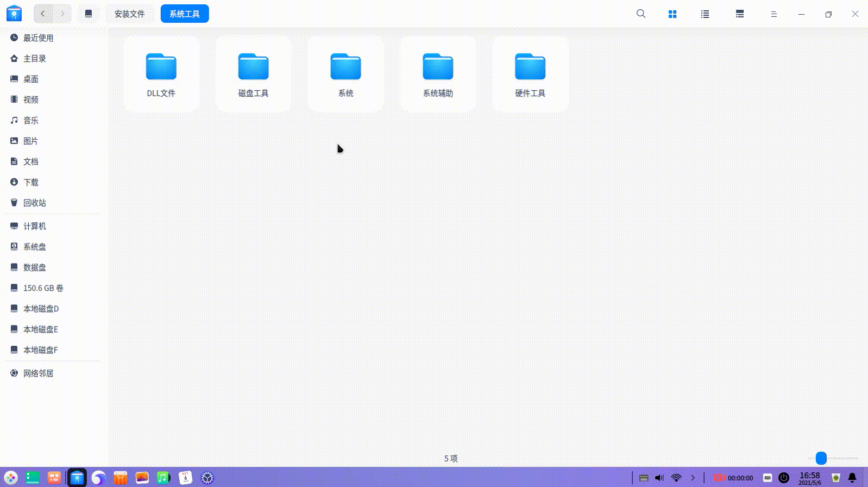Expand the system tray arrow

693,478
